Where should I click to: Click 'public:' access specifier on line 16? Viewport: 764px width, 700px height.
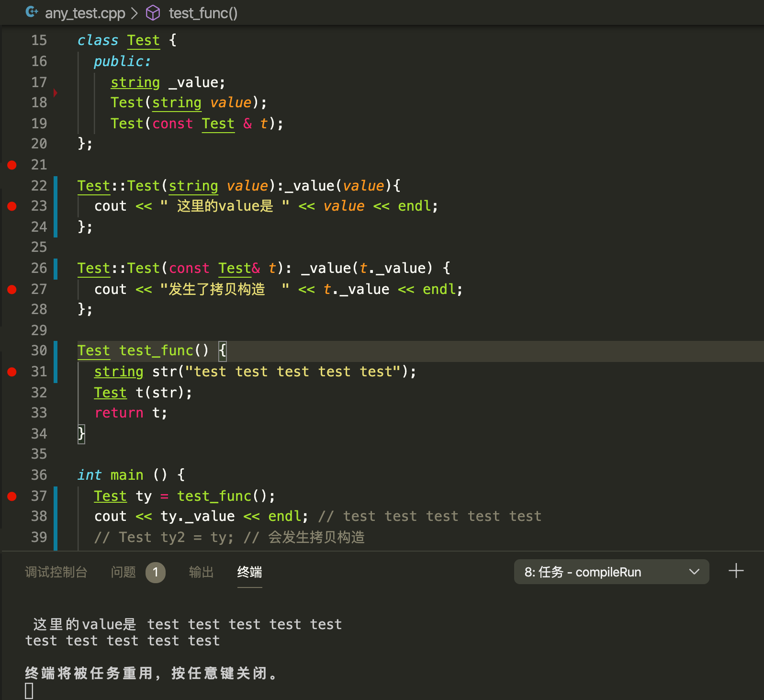(122, 61)
